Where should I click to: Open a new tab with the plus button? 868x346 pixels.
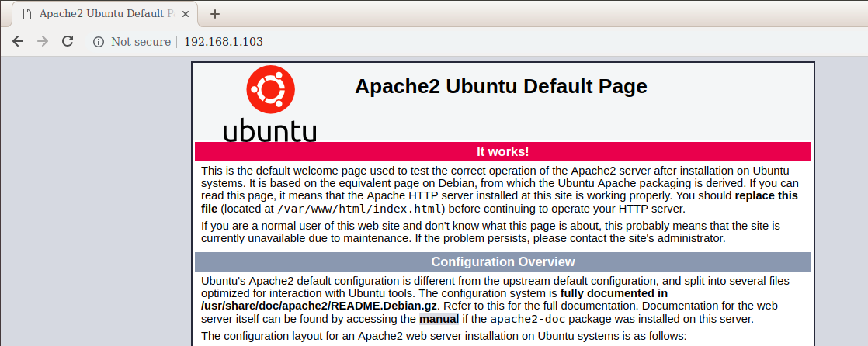pos(215,15)
